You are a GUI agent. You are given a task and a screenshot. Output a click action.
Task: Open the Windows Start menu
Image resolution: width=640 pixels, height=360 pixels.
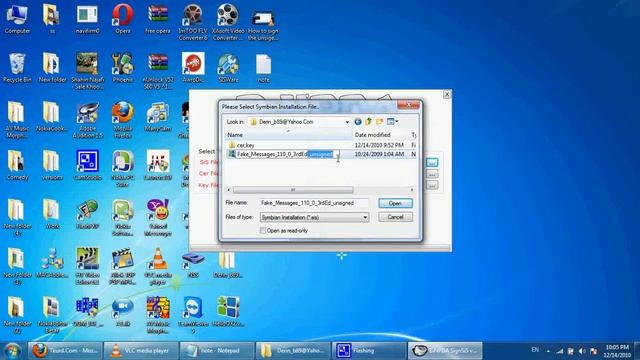[12, 351]
